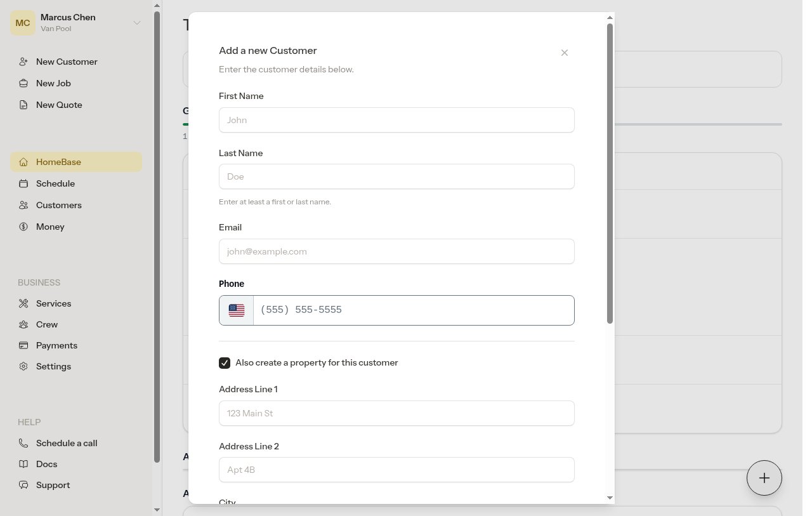Click the dialog scrollbar down arrow
Image resolution: width=812 pixels, height=516 pixels.
[x=610, y=498]
